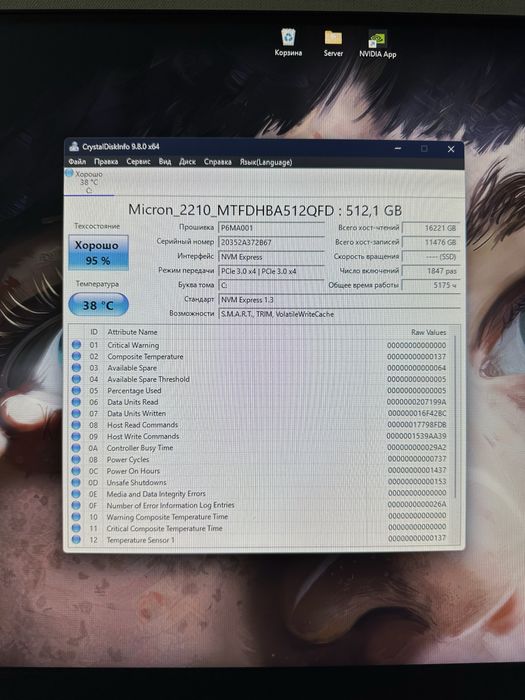Click the Интерфейс field NVM Express
This screenshot has height=700, width=525.
click(x=271, y=257)
